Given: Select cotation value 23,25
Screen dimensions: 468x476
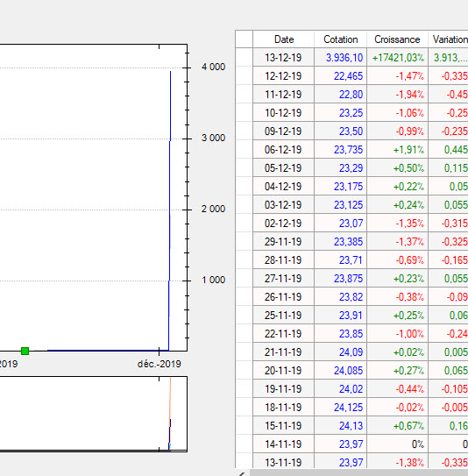Looking at the screenshot, I should point(341,112).
